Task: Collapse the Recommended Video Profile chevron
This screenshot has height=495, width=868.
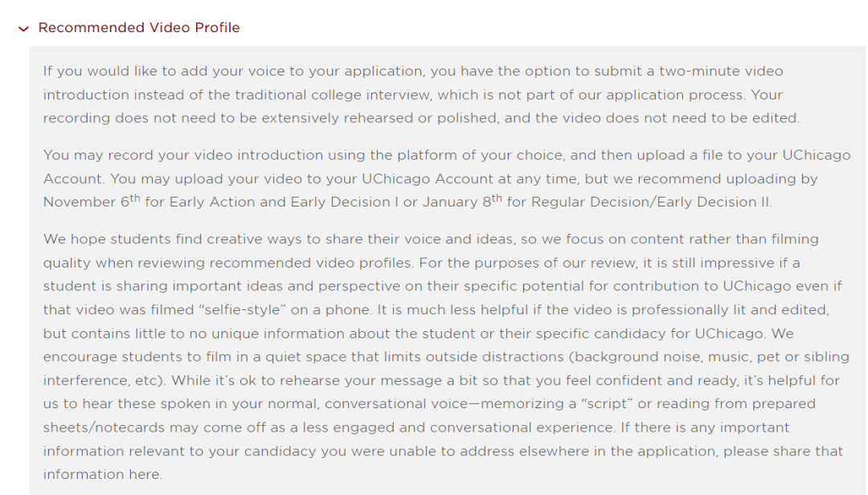Action: coord(23,29)
